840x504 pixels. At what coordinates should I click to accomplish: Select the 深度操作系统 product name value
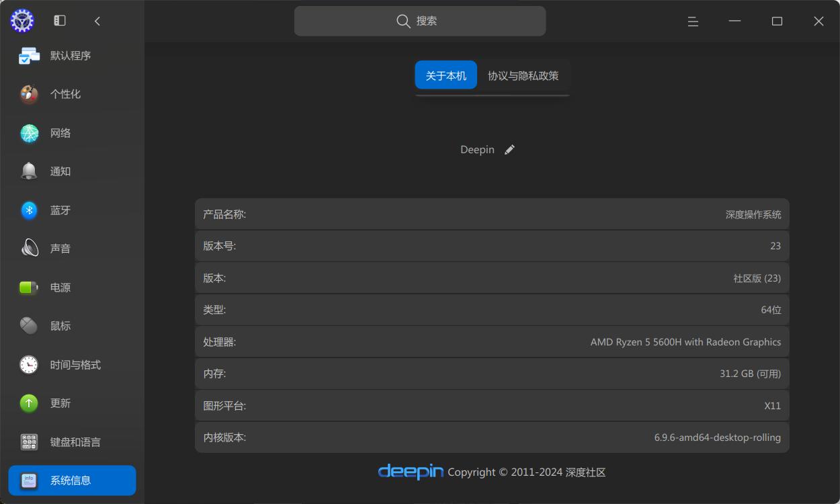(x=753, y=214)
